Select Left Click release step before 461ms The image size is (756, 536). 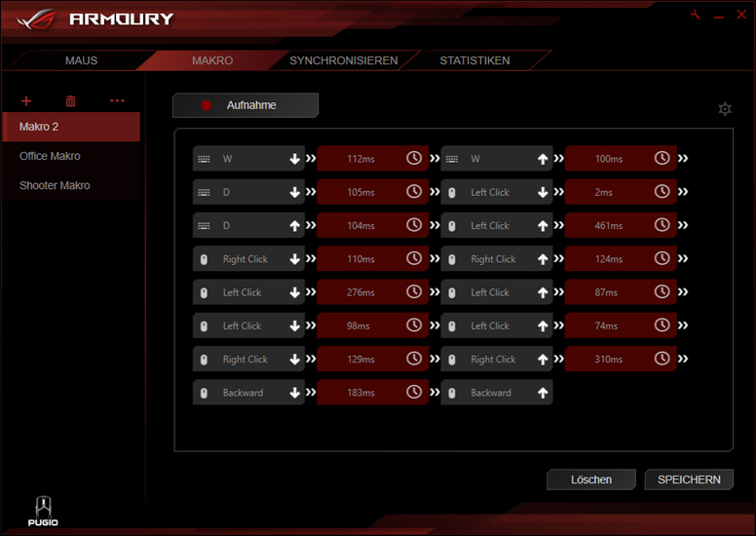pos(497,225)
